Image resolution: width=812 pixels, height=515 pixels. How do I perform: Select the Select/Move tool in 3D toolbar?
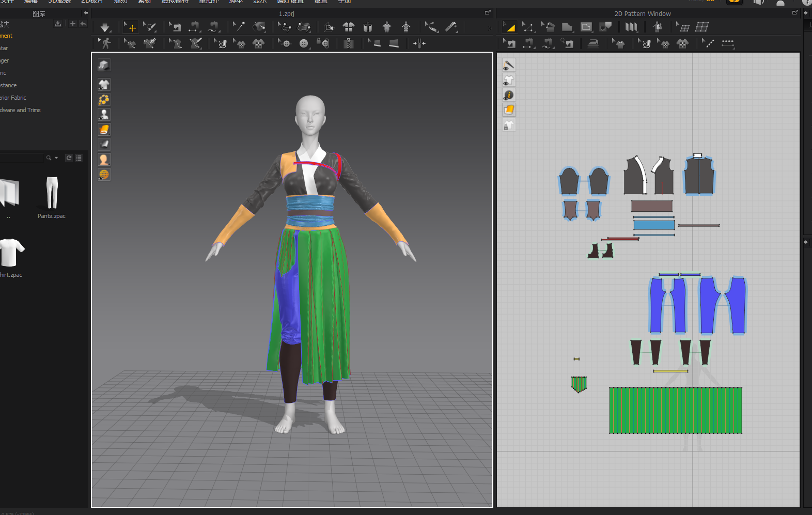point(131,27)
